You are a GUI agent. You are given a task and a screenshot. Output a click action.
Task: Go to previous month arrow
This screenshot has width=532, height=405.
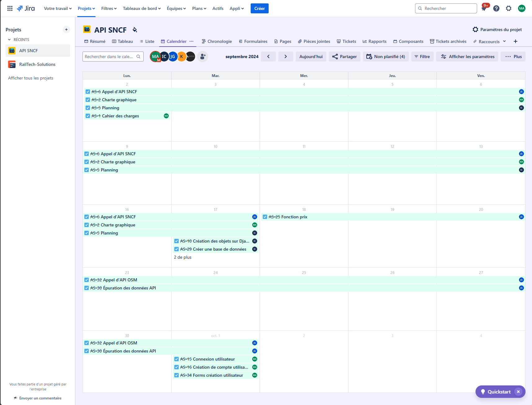point(268,57)
